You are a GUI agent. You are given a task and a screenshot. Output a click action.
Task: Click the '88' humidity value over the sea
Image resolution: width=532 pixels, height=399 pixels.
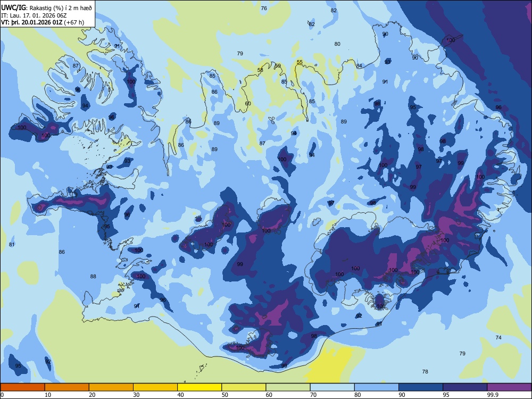tap(93, 277)
